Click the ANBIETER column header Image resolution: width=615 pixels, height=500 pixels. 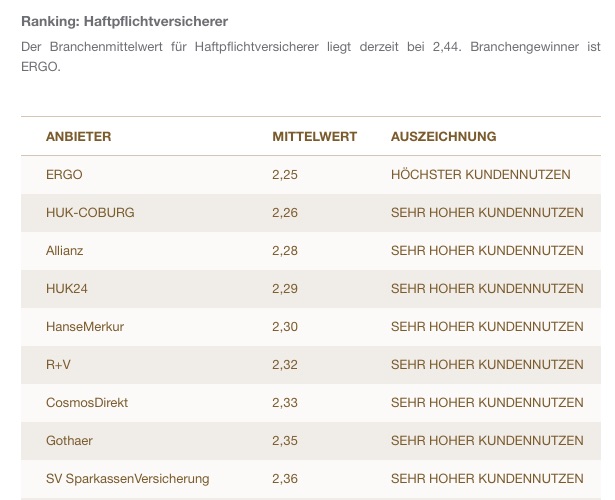pos(78,137)
